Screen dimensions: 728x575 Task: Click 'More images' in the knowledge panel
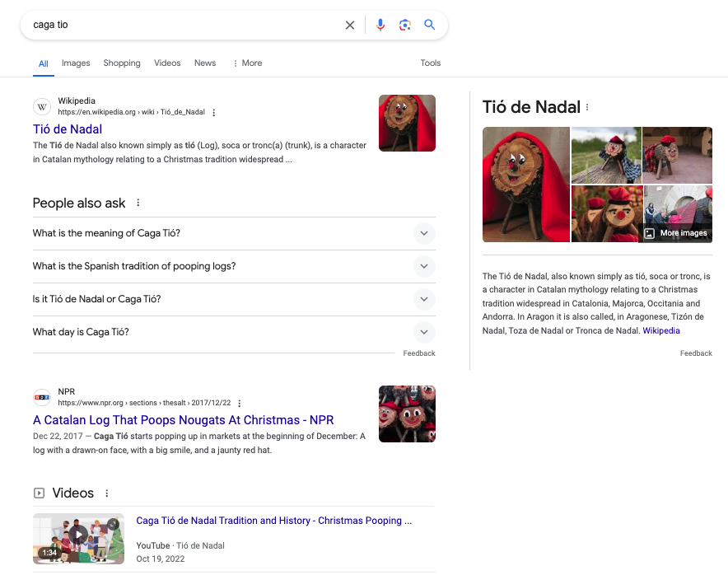pyautogui.click(x=675, y=233)
